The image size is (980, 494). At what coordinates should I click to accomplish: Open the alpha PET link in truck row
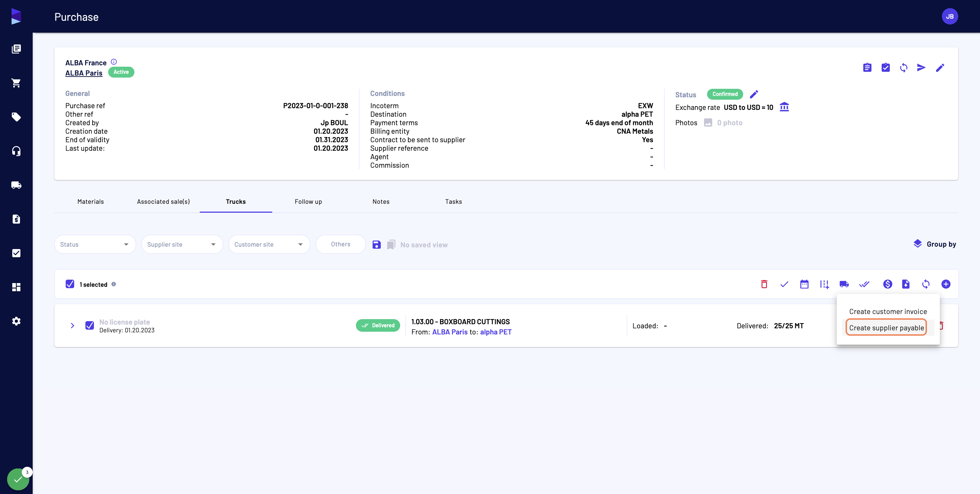(496, 332)
